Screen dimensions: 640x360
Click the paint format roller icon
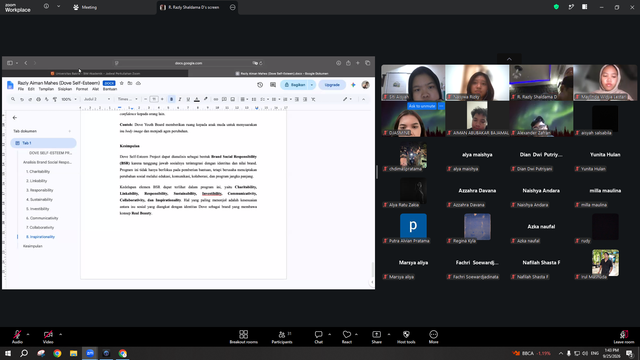click(x=55, y=99)
